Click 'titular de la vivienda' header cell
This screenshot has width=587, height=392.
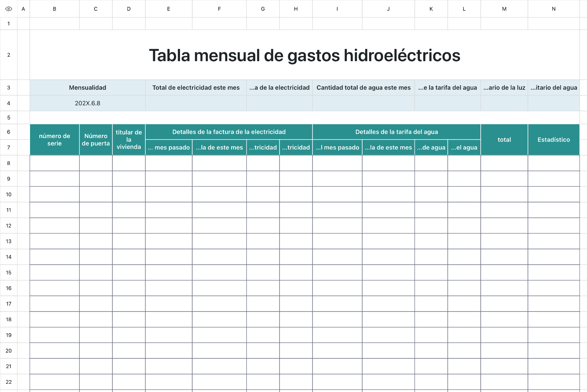[129, 139]
